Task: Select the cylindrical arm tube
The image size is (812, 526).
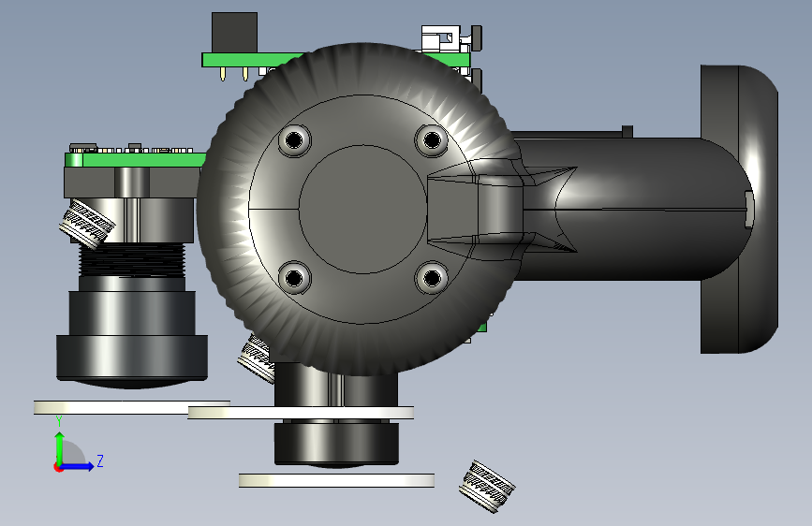Action: [x=622, y=209]
